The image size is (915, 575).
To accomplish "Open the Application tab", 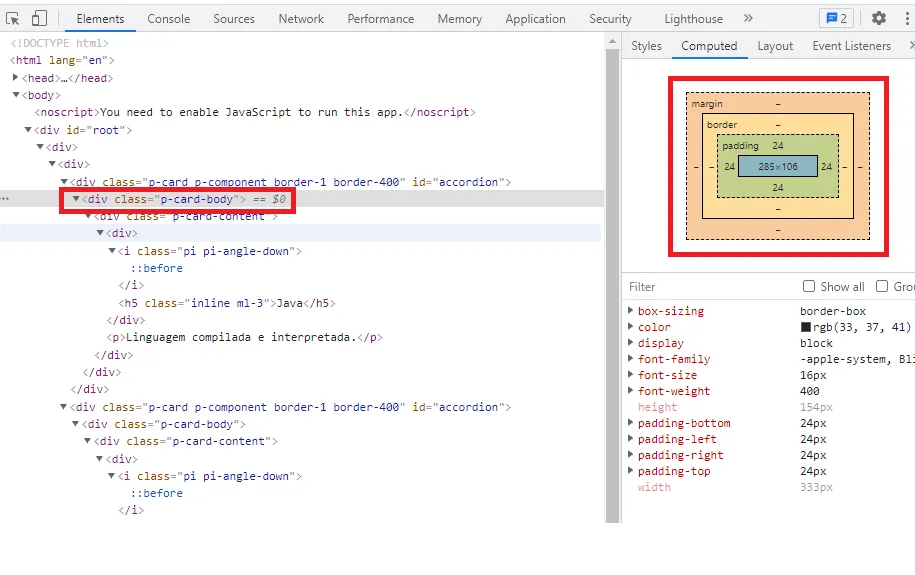I will coord(535,19).
